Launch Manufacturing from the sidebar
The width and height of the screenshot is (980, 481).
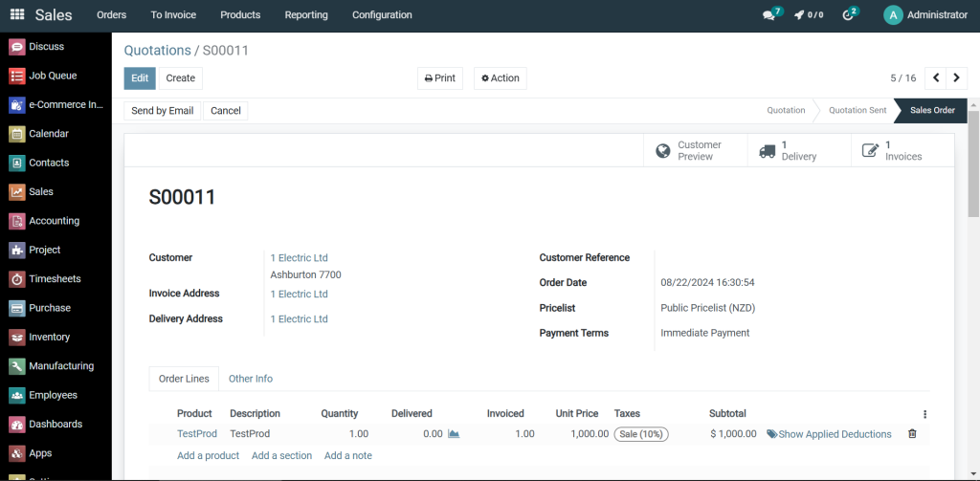pyautogui.click(x=60, y=366)
